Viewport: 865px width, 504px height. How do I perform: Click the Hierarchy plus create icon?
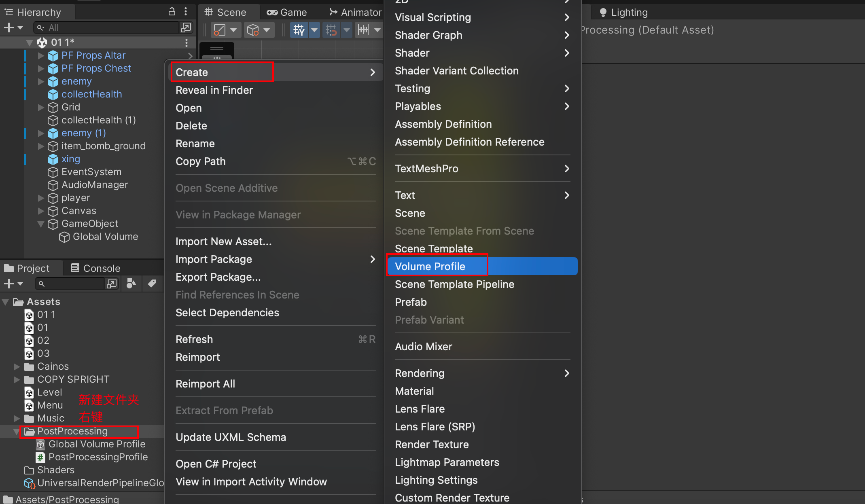pyautogui.click(x=9, y=27)
